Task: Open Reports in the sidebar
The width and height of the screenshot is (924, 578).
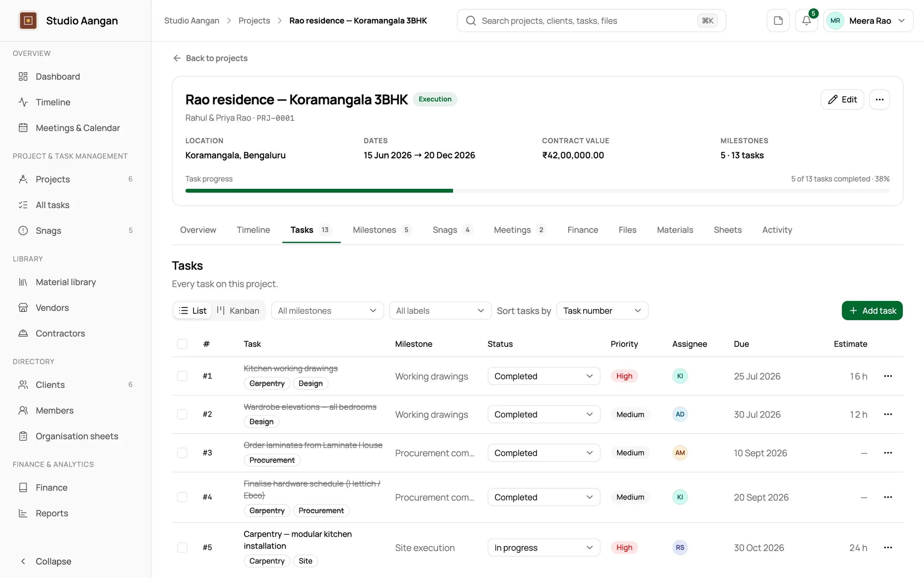Action: tap(75, 513)
